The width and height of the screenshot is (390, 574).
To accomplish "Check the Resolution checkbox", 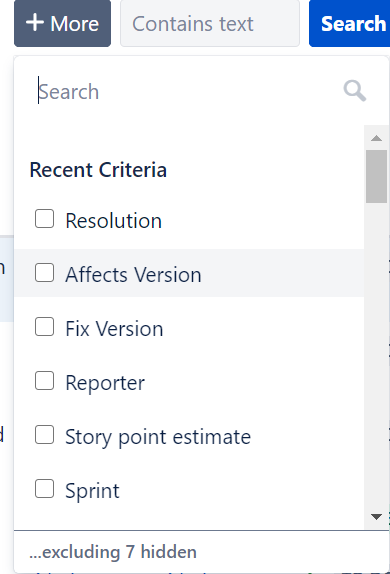I will pyautogui.click(x=44, y=219).
